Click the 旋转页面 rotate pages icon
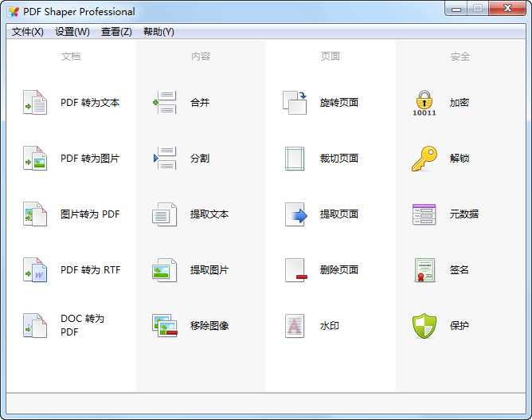This screenshot has width=532, height=420. pos(295,103)
